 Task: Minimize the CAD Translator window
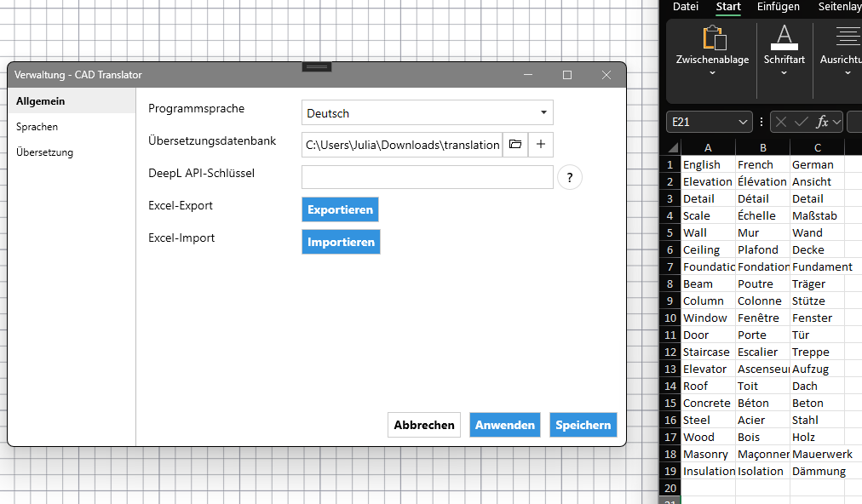tap(528, 75)
